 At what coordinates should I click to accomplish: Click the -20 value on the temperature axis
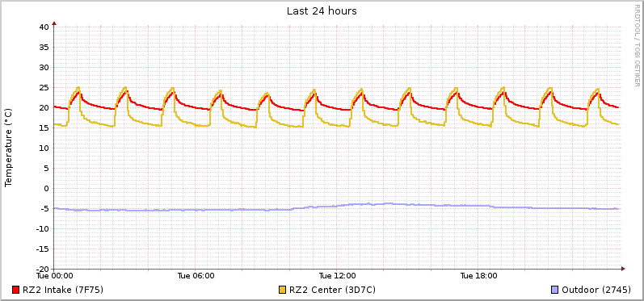point(43,269)
